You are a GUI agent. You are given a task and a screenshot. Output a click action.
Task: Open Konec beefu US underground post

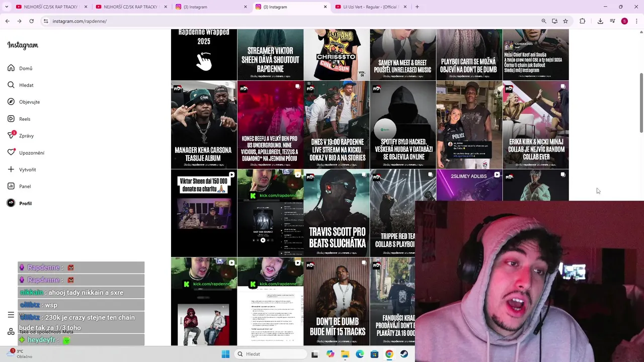(x=270, y=125)
